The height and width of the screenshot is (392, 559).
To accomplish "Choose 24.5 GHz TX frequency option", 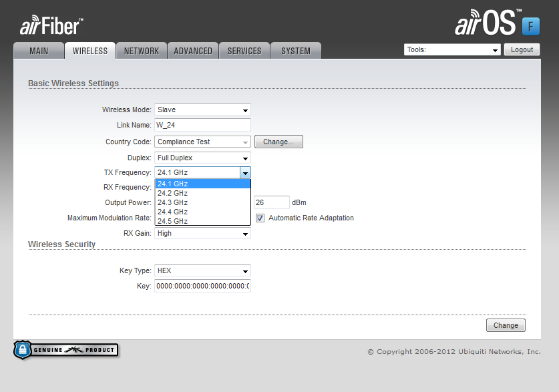I will pos(202,221).
